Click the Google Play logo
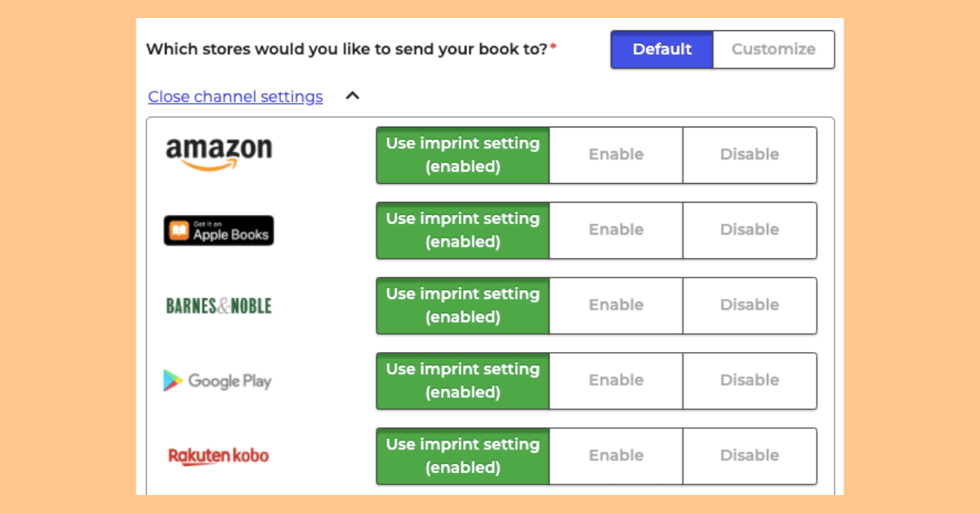Viewport: 980px width, 513px height. (x=217, y=381)
